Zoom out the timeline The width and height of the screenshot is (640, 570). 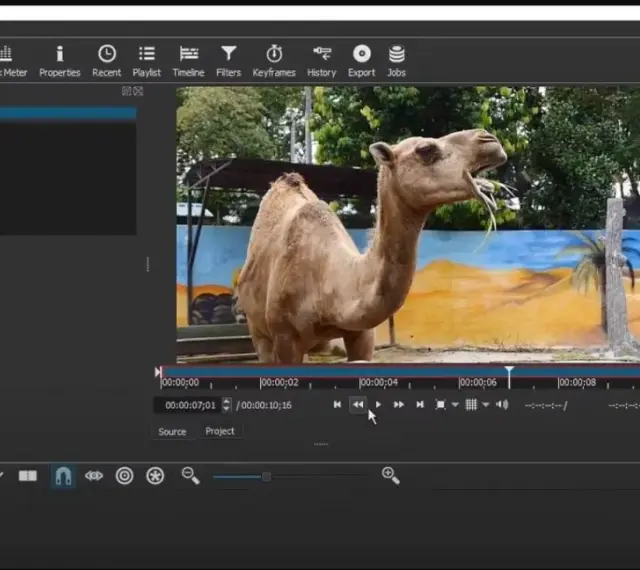tap(191, 476)
